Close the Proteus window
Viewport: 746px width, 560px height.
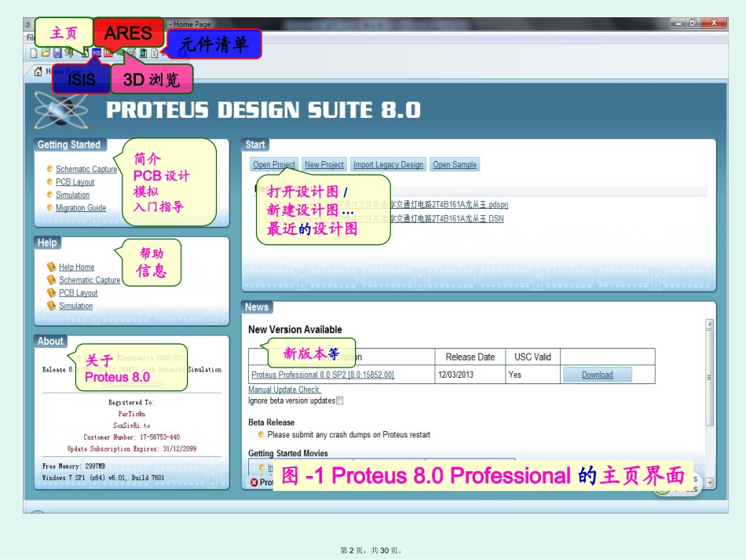click(x=714, y=23)
